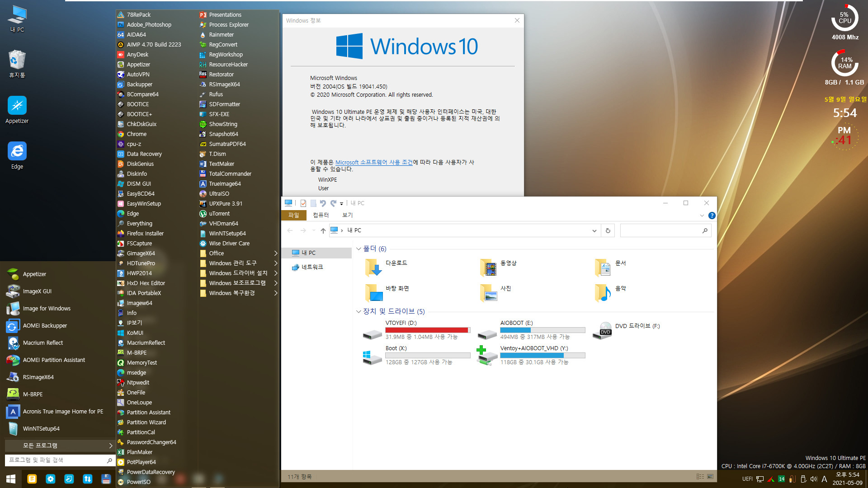Click Explorer properties checkmark toolbar icon
868x488 pixels.
click(303, 203)
